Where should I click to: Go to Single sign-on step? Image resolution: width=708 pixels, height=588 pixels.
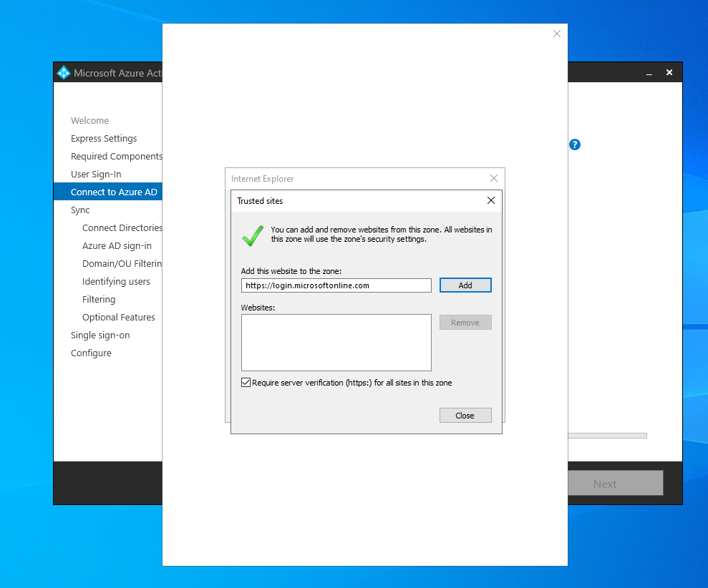point(100,335)
